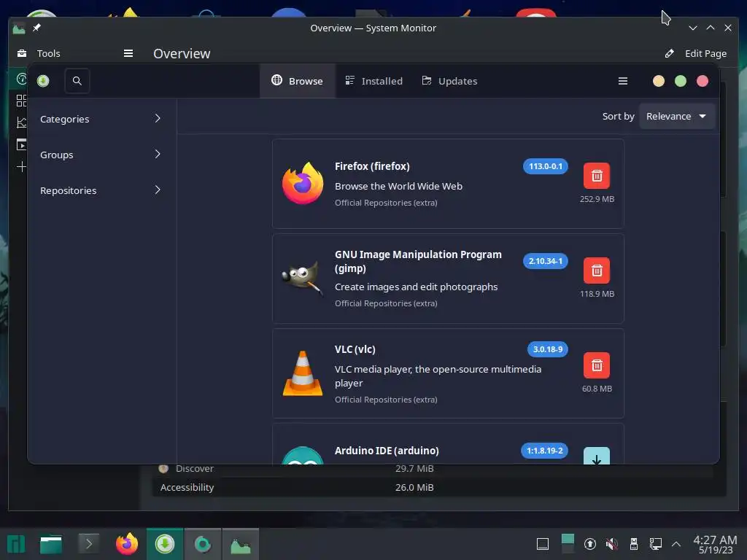Viewport: 747px width, 560px height.
Task: Click VLC version badge 3.0.18-9
Action: pos(547,349)
